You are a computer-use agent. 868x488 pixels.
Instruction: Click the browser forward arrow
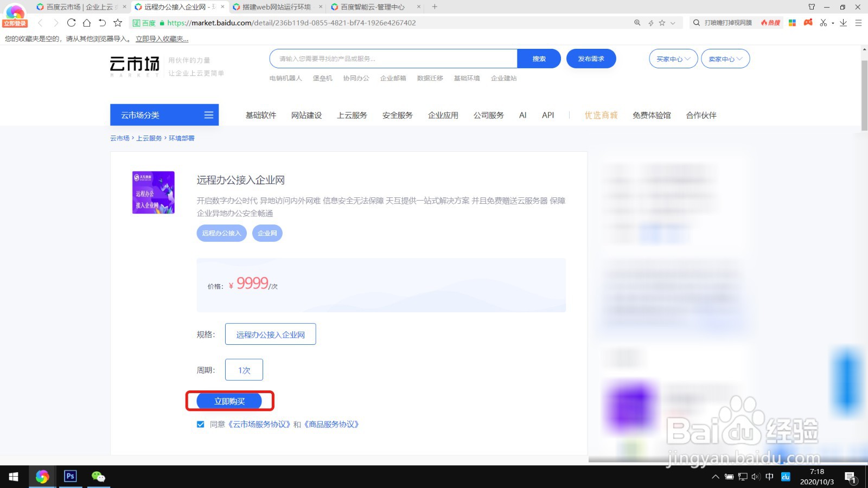pos(55,23)
